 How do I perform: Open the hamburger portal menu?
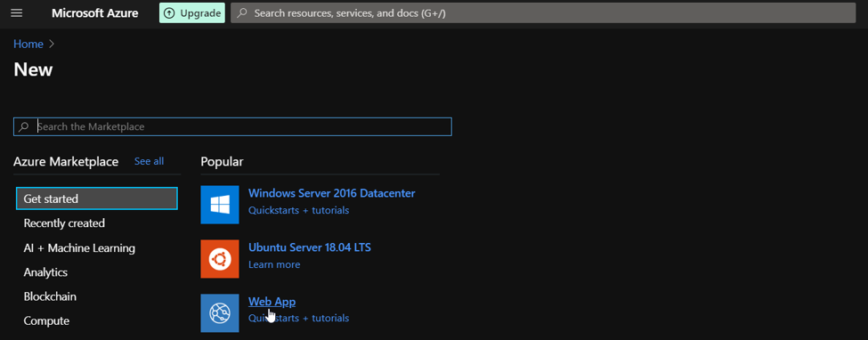coord(17,12)
